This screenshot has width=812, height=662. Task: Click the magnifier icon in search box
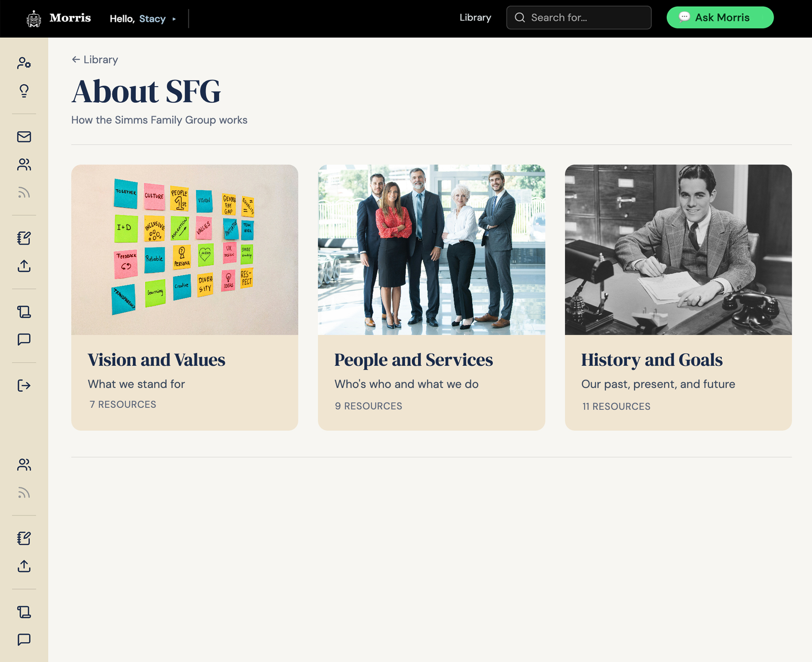(520, 17)
